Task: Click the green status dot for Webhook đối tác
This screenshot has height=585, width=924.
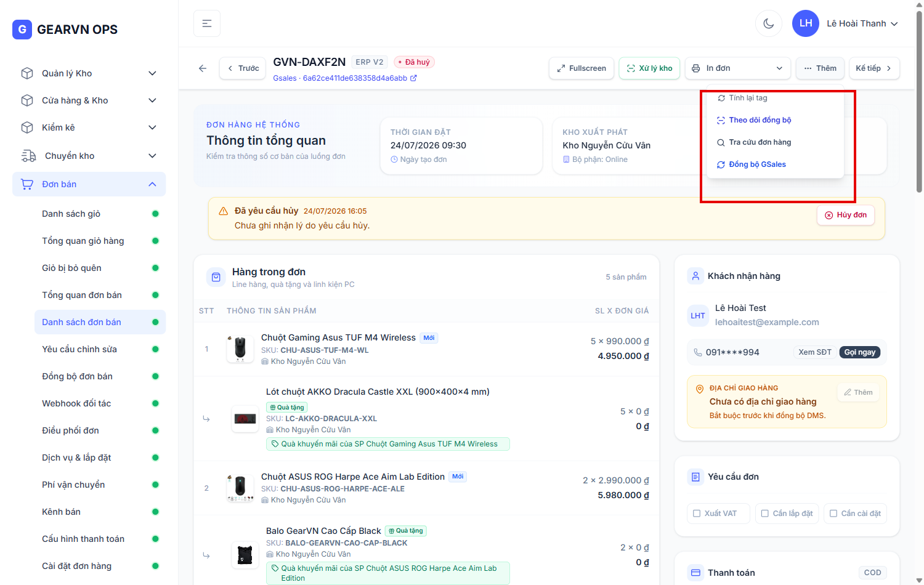Action: 155,403
